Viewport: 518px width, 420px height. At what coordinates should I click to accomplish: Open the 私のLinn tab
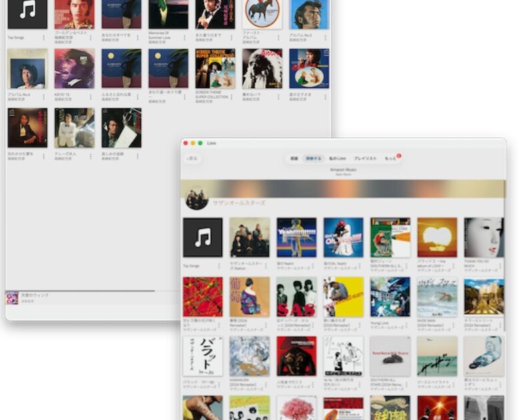click(337, 159)
